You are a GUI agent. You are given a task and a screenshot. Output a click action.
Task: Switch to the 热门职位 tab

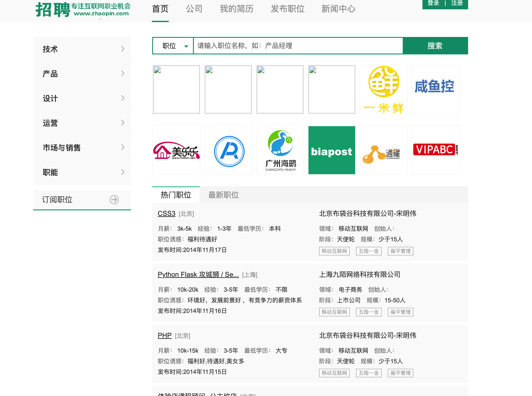[176, 195]
